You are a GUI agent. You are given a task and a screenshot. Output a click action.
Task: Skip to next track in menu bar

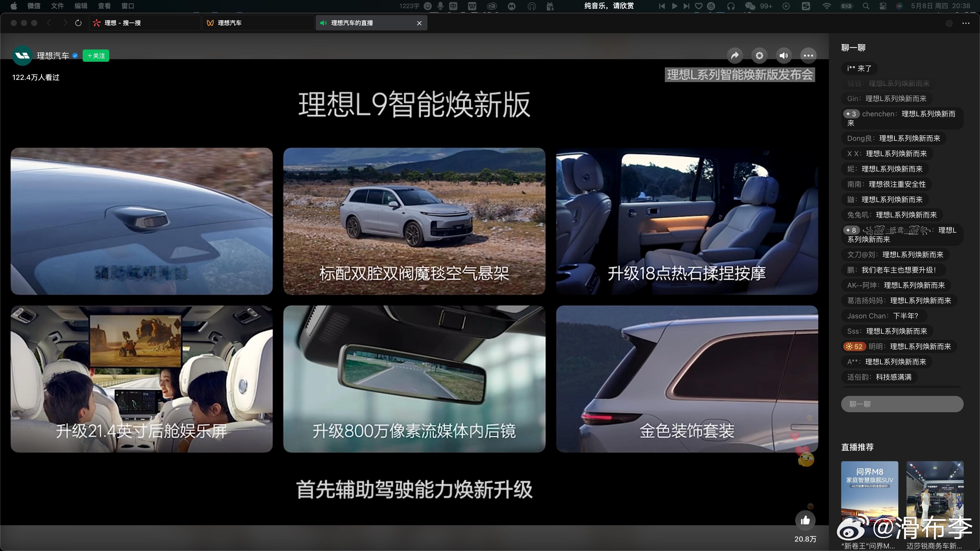pos(686,6)
